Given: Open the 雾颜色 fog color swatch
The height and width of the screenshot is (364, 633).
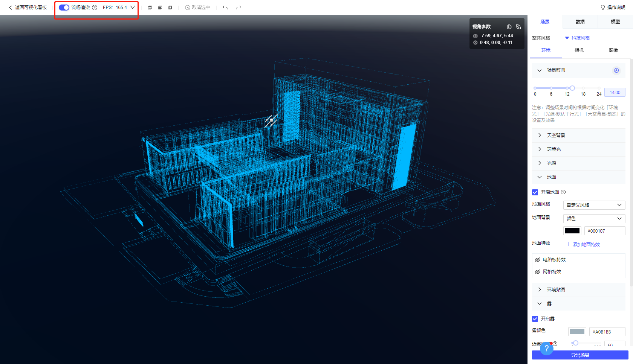Looking at the screenshot, I should [577, 332].
